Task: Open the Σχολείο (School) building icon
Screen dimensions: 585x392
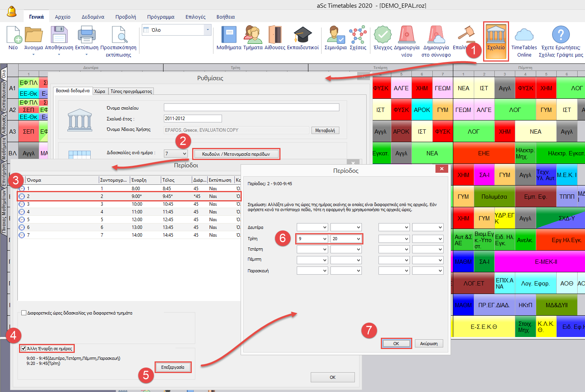Action: coord(496,35)
